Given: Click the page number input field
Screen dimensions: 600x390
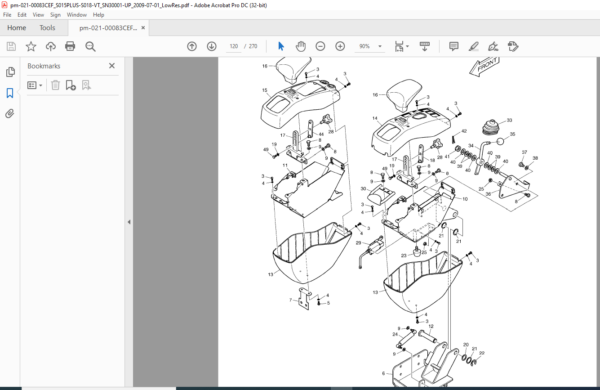Looking at the screenshot, I should (233, 46).
